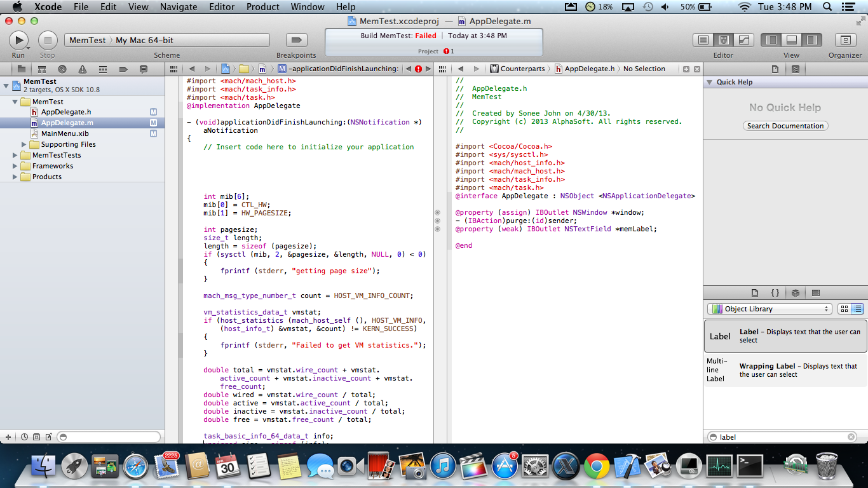Click the Spotlight search icon
Viewport: 868px width, 488px height.
tap(827, 7)
